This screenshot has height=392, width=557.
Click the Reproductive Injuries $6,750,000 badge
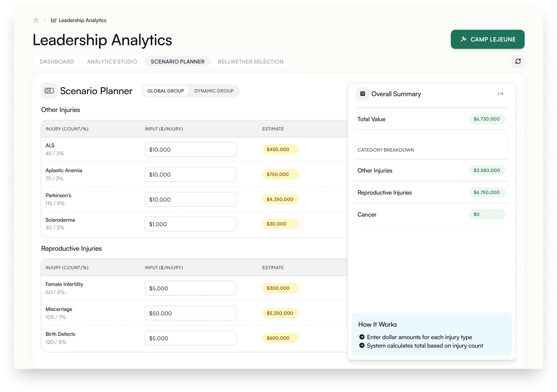click(487, 192)
